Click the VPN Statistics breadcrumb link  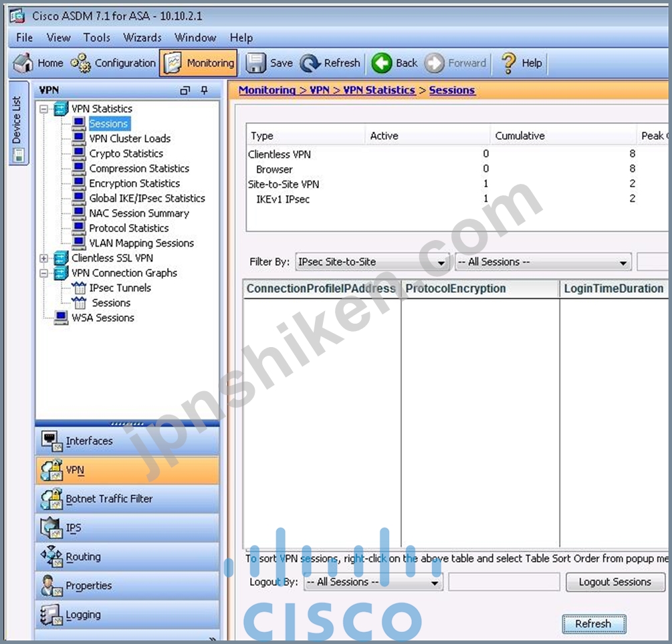379,90
